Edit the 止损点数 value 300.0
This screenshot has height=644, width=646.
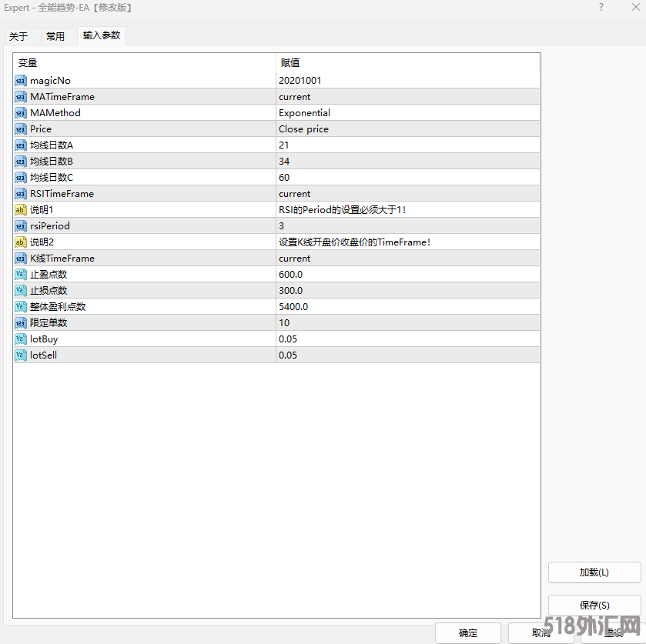[x=407, y=291]
